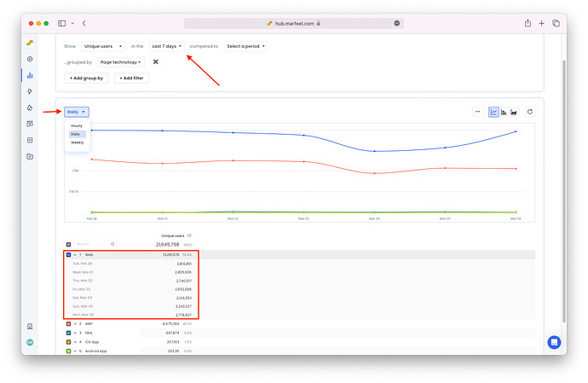Open the Last 7 days period dropdown

[x=167, y=46]
